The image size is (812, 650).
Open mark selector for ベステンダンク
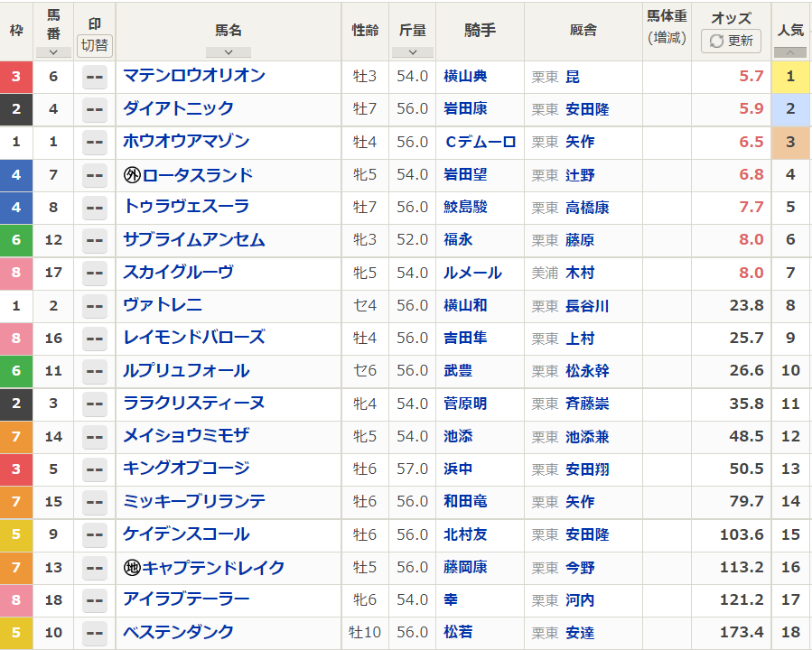pos(94,634)
